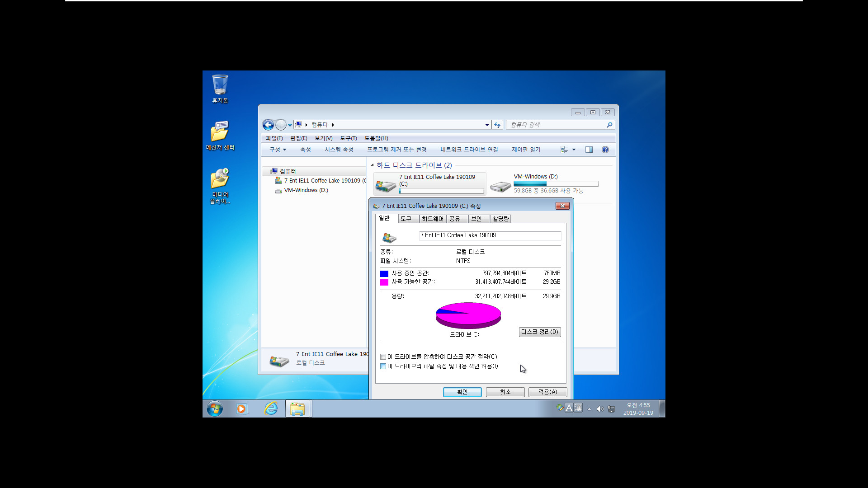The width and height of the screenshot is (868, 488).
Task: Click the File Explorer taskbar icon
Action: [x=297, y=408]
